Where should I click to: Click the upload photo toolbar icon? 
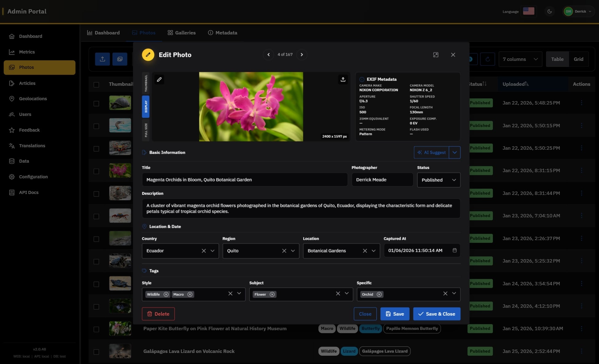[x=102, y=59]
